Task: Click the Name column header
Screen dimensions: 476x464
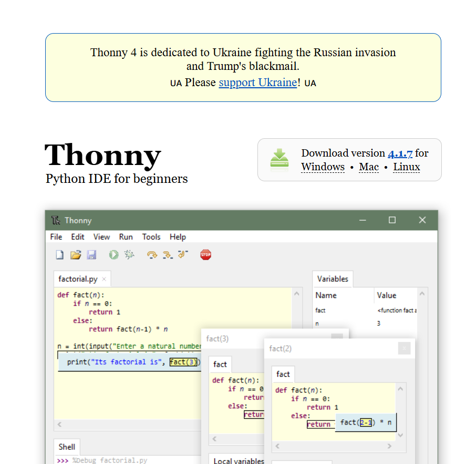Action: 326,295
